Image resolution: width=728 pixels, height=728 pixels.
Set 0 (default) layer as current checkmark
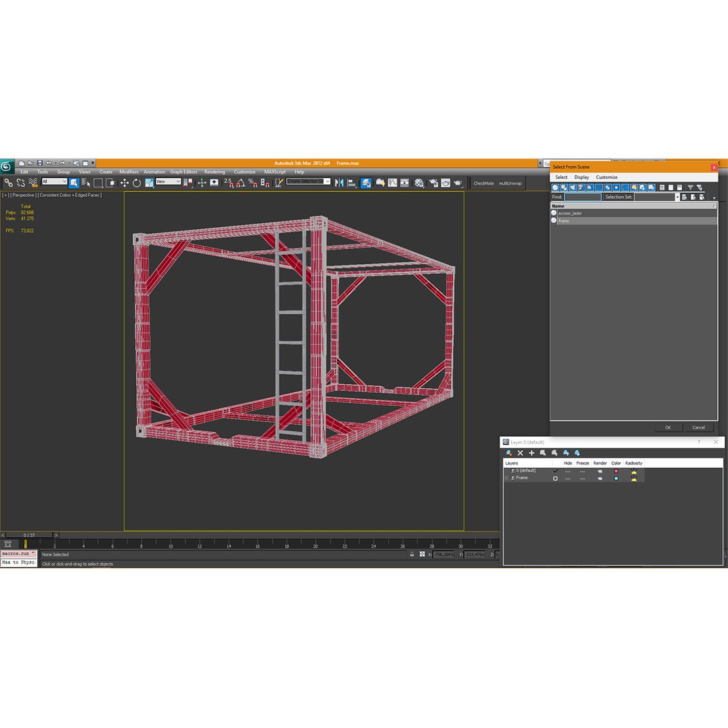[x=555, y=471]
